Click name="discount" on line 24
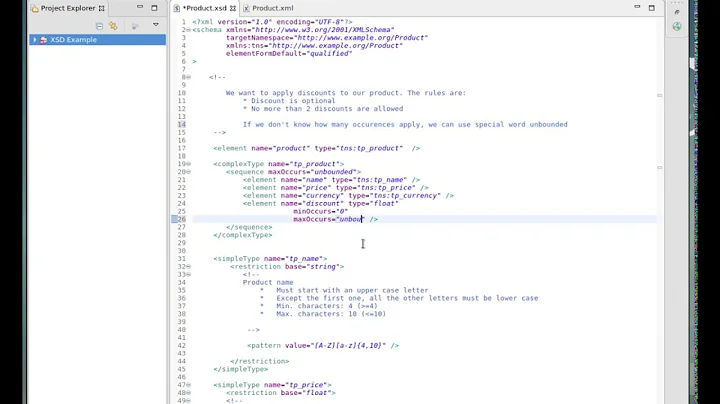The width and height of the screenshot is (720, 404). (x=312, y=204)
